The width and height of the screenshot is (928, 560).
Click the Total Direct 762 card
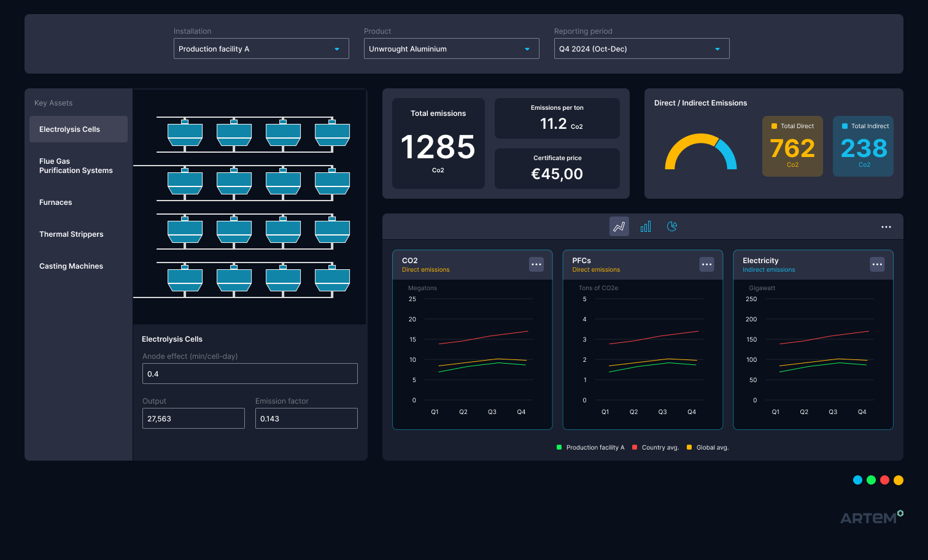792,147
